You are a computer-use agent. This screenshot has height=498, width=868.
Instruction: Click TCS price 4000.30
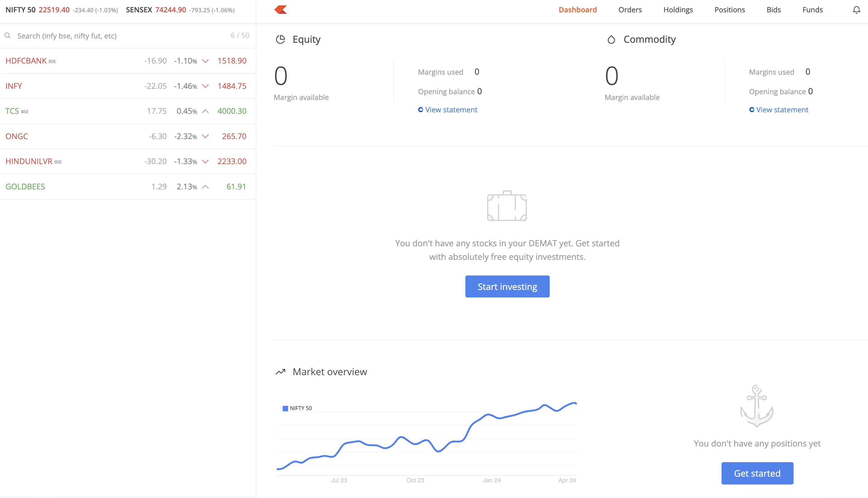point(232,111)
